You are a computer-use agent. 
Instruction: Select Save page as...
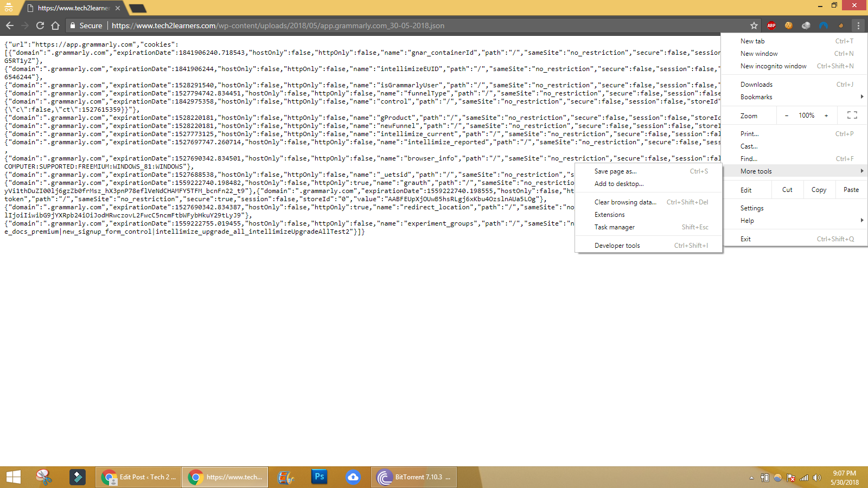(649, 171)
